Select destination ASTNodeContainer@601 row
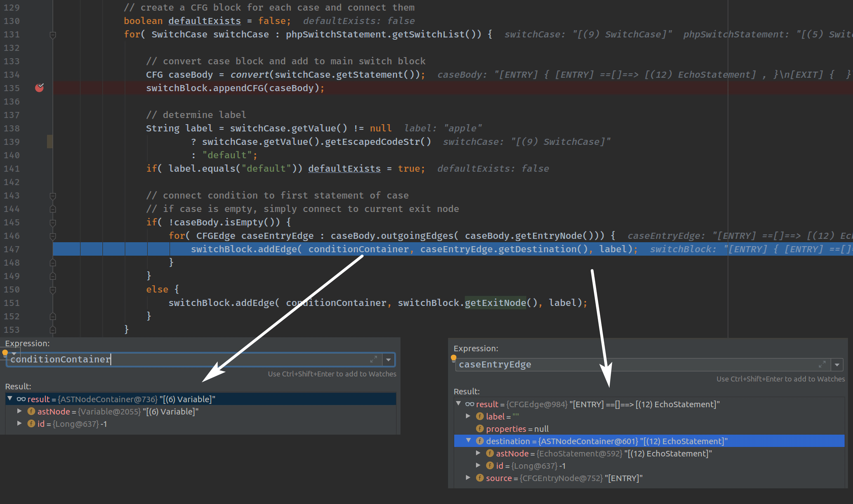853x504 pixels. coord(649,441)
